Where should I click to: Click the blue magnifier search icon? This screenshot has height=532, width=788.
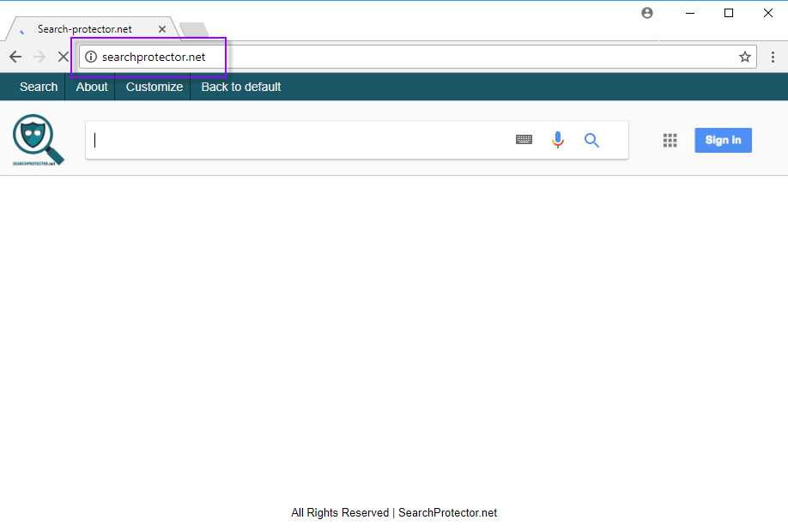coord(592,140)
